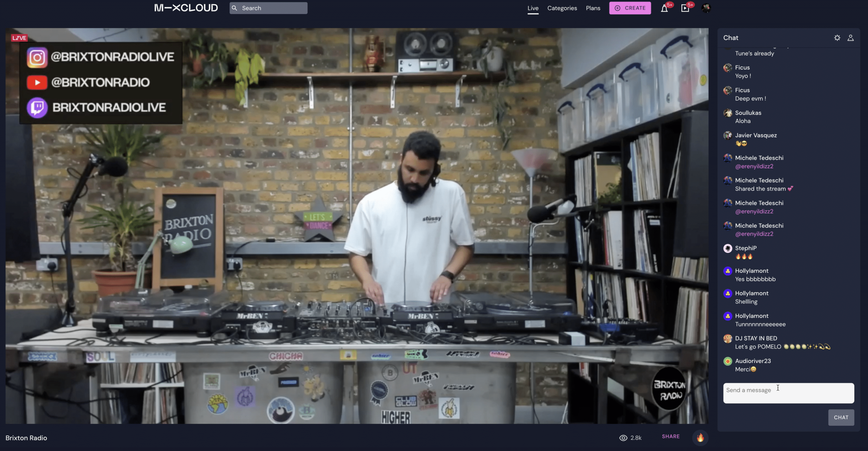868x451 pixels.
Task: Open the notifications bell icon
Action: (x=665, y=8)
